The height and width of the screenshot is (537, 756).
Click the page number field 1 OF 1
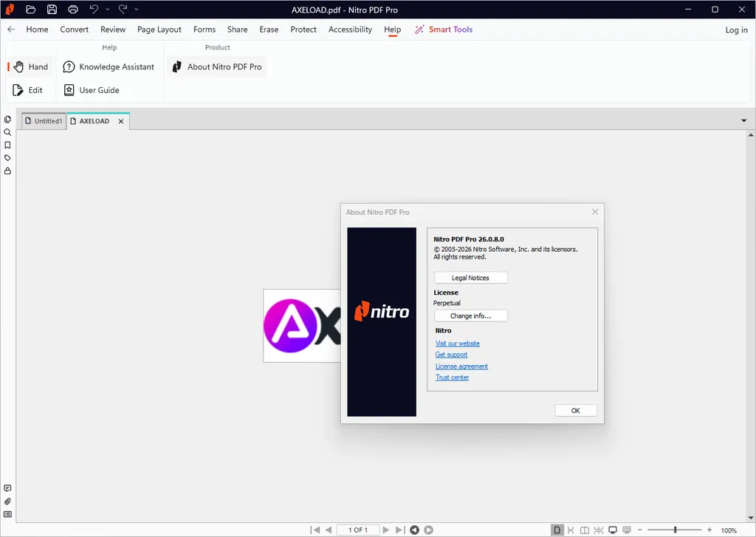[358, 530]
